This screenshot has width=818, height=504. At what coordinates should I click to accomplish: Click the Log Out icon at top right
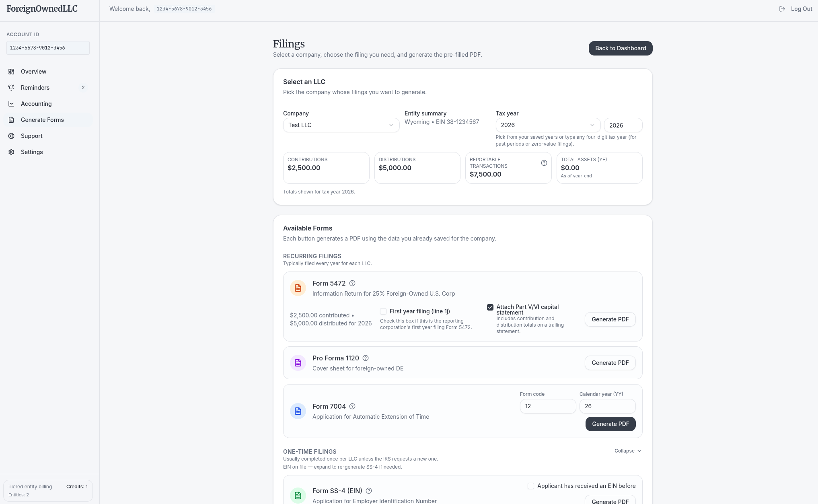[x=782, y=8]
